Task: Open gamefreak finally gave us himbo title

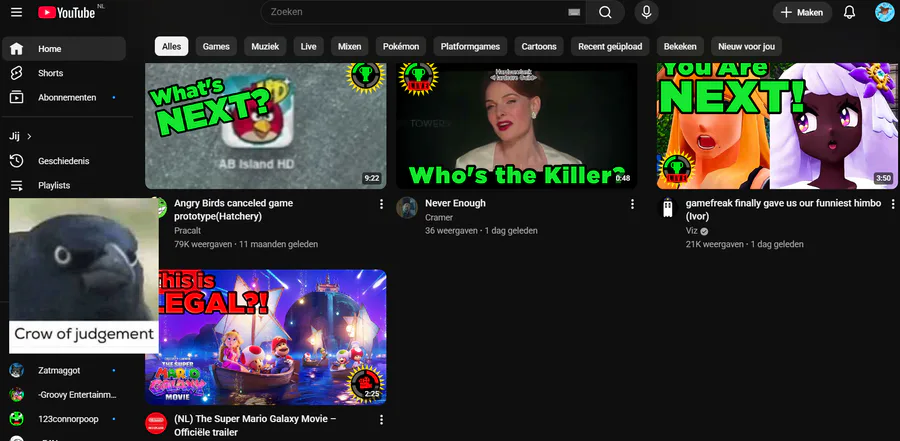Action: pos(783,210)
